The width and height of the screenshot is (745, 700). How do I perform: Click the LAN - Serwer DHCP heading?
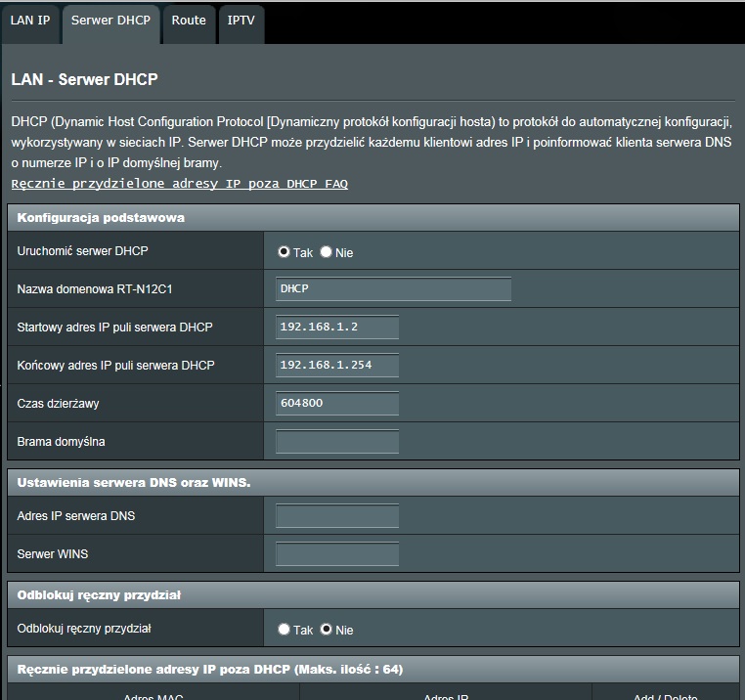pyautogui.click(x=85, y=79)
